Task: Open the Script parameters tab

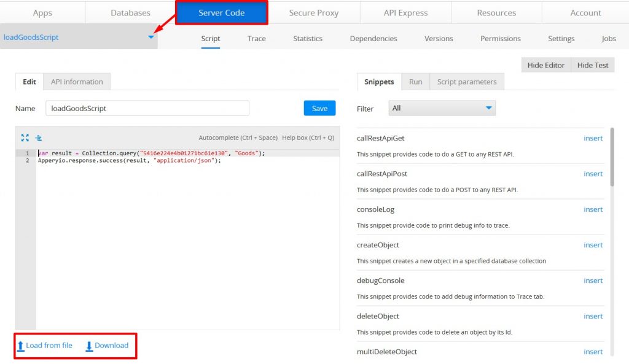Action: (467, 82)
